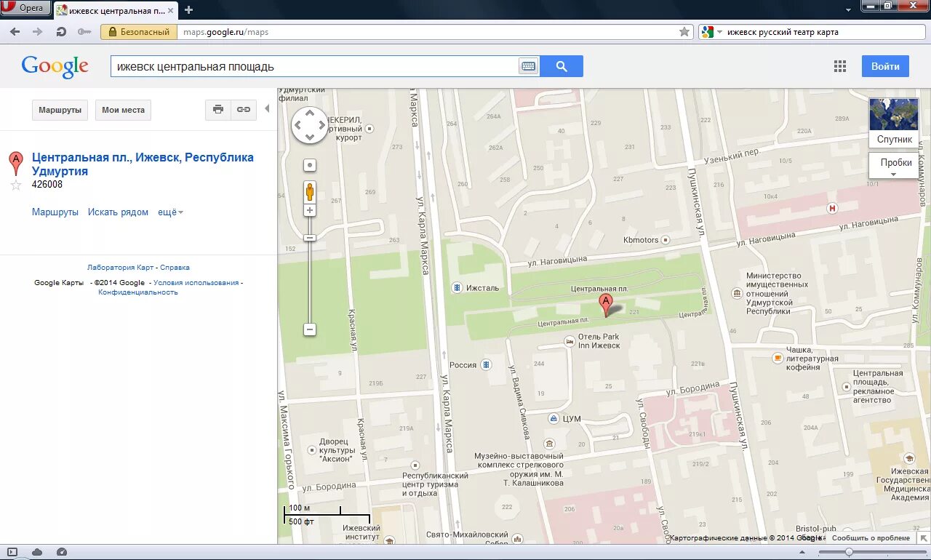The height and width of the screenshot is (560, 931).
Task: Open the Opera main menu button
Action: point(25,8)
